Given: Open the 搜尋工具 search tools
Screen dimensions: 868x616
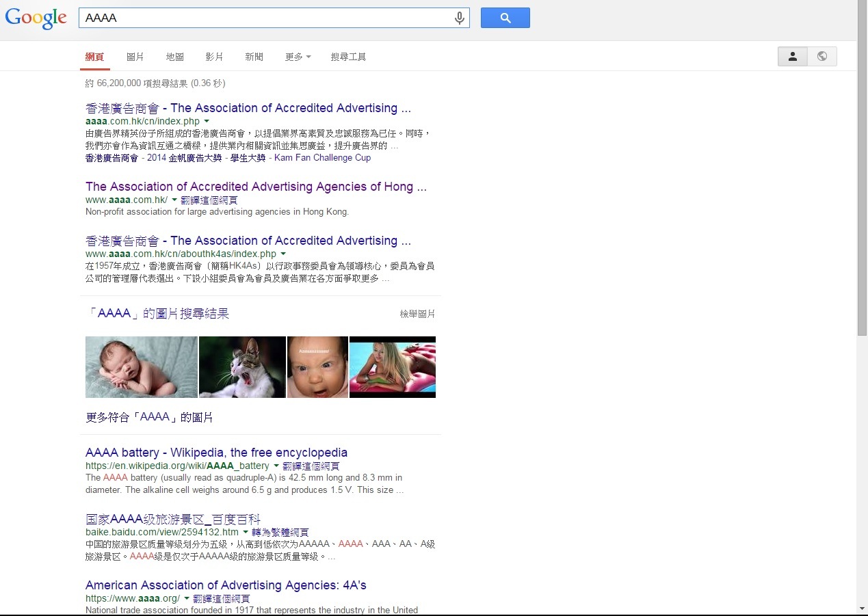Looking at the screenshot, I should tap(348, 57).
